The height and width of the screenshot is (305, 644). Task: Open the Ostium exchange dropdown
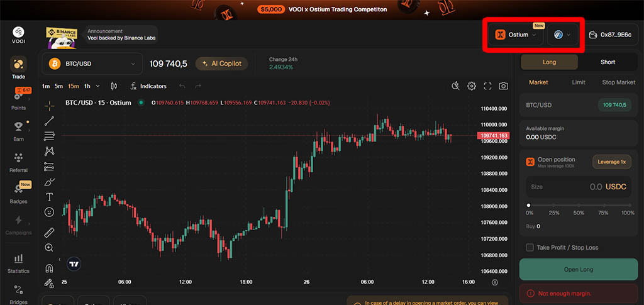click(x=516, y=35)
